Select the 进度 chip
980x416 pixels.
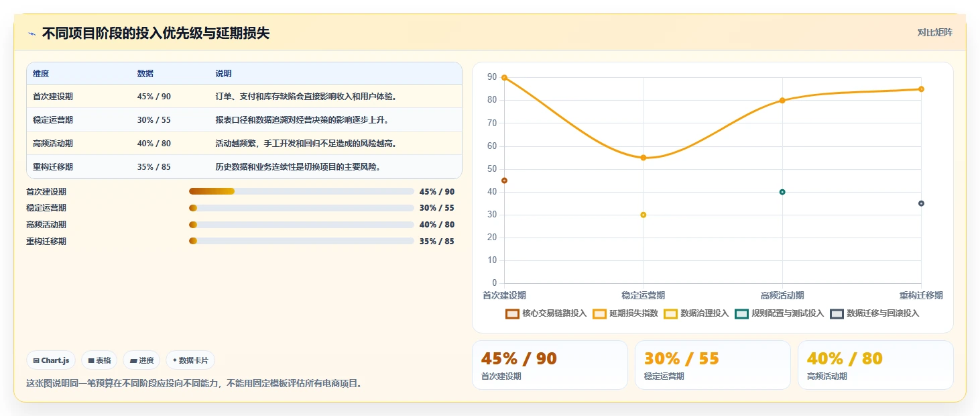(141, 360)
